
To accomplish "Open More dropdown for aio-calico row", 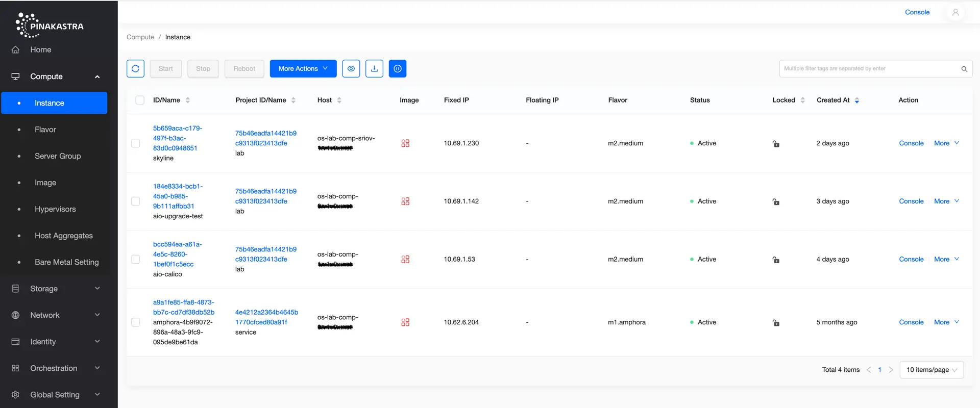I will coord(946,260).
